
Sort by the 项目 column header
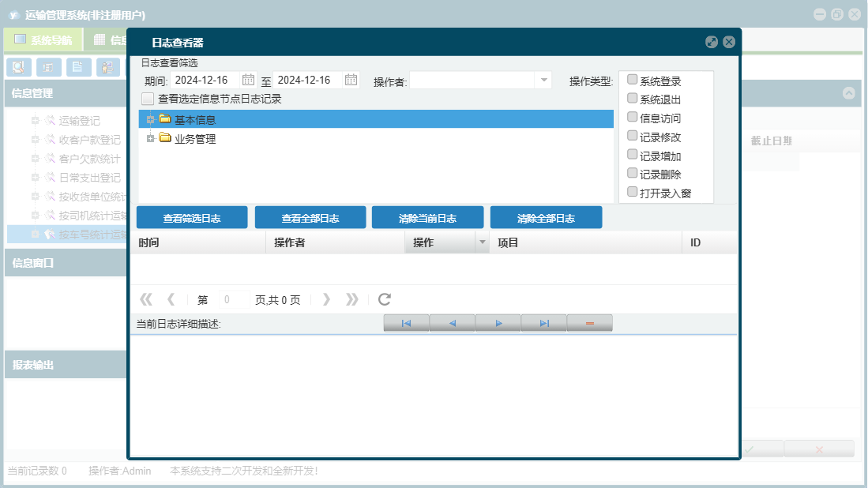point(586,242)
